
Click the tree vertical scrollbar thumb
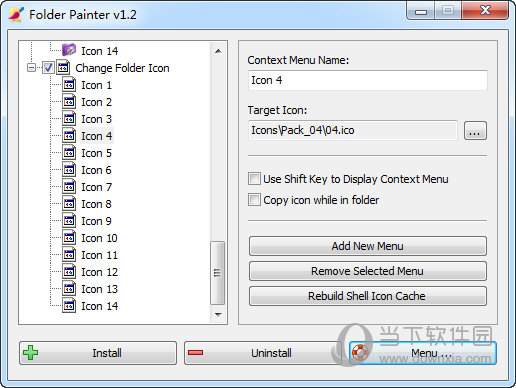point(218,273)
